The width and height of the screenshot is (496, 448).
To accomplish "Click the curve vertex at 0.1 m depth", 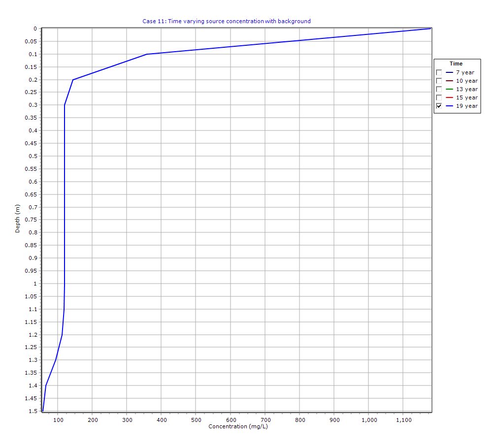I will pos(147,54).
